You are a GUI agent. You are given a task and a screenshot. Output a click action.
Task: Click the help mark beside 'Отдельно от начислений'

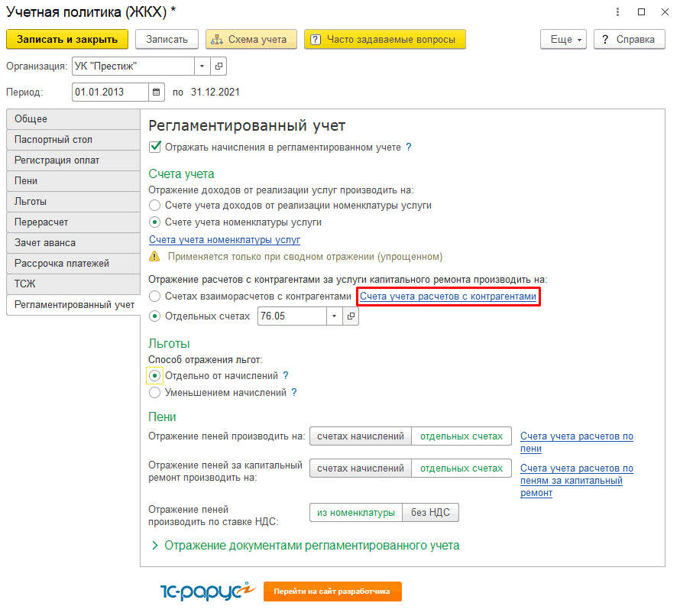click(286, 375)
